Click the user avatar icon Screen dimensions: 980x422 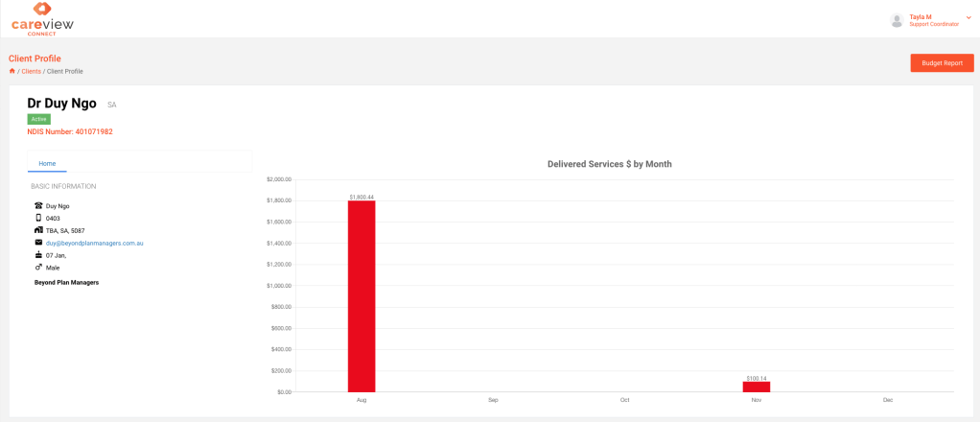(x=897, y=20)
